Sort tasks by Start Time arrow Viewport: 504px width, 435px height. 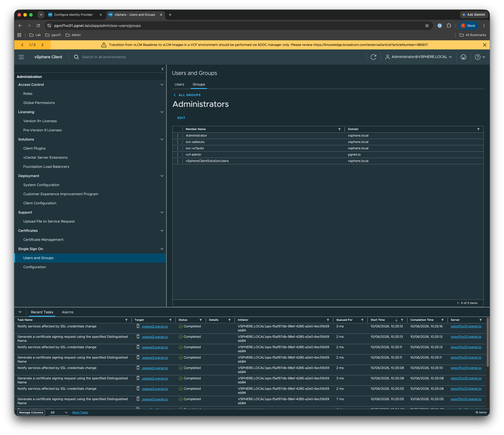point(396,320)
